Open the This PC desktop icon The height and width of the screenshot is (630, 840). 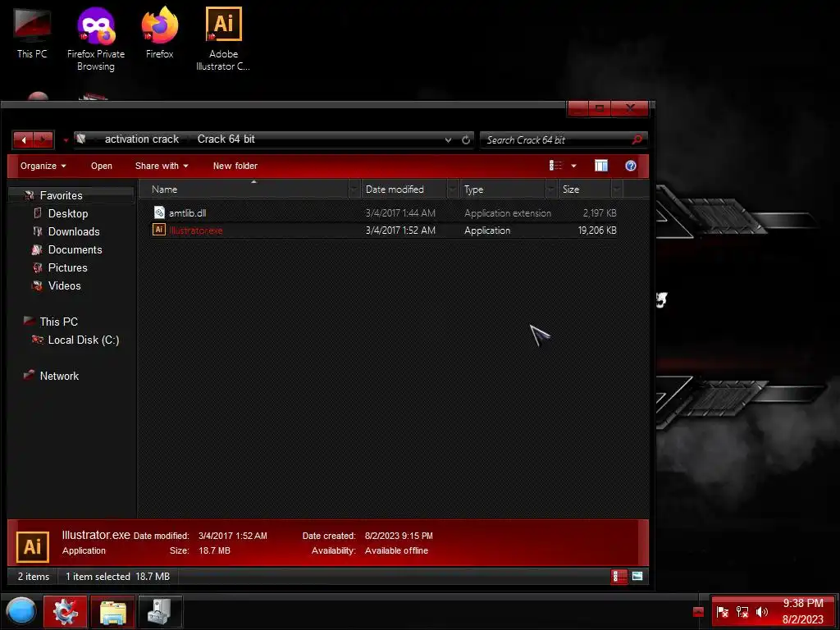click(32, 33)
